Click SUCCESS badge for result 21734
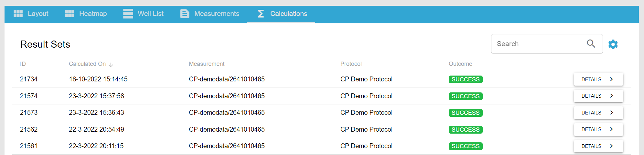644x155 pixels. 465,79
